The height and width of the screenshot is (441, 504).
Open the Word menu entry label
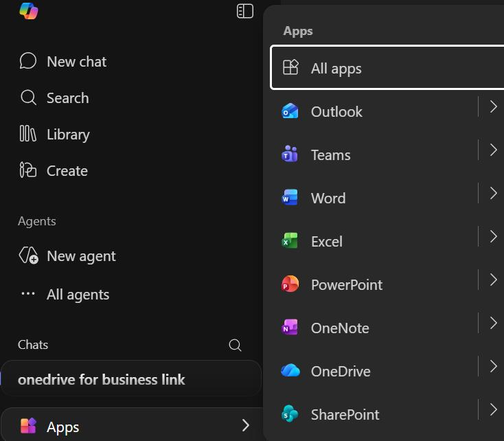[328, 198]
